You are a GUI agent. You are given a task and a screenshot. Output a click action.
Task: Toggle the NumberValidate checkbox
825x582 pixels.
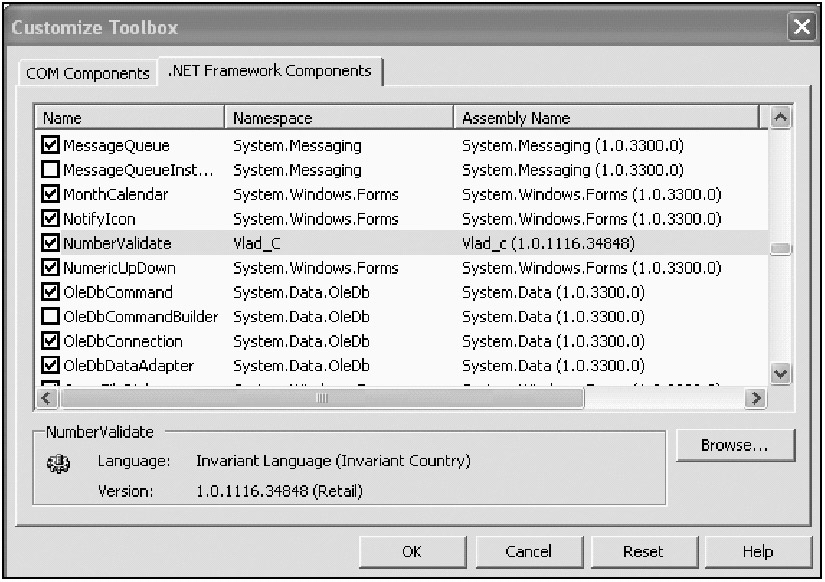coord(50,243)
